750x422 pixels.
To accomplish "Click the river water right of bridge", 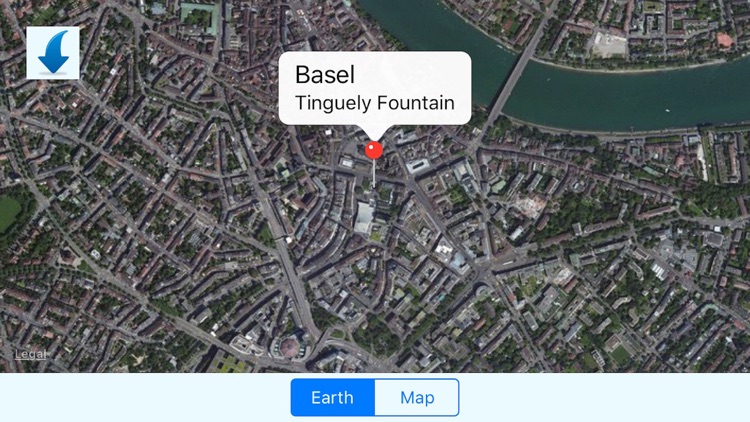I will point(622,96).
